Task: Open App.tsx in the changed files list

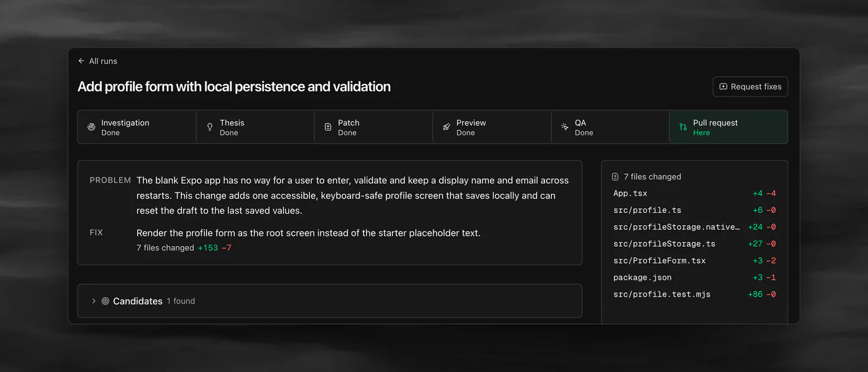Action: pyautogui.click(x=694, y=194)
